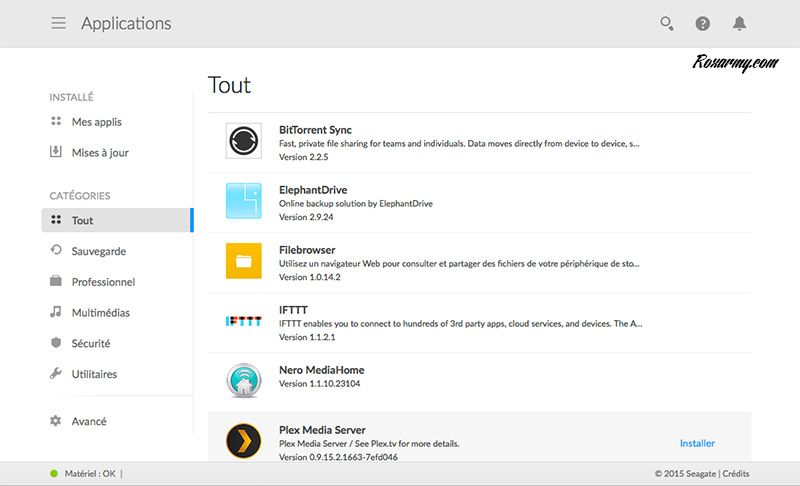Open Mises à jour section
Viewport: 800px width, 486px height.
[x=99, y=153]
